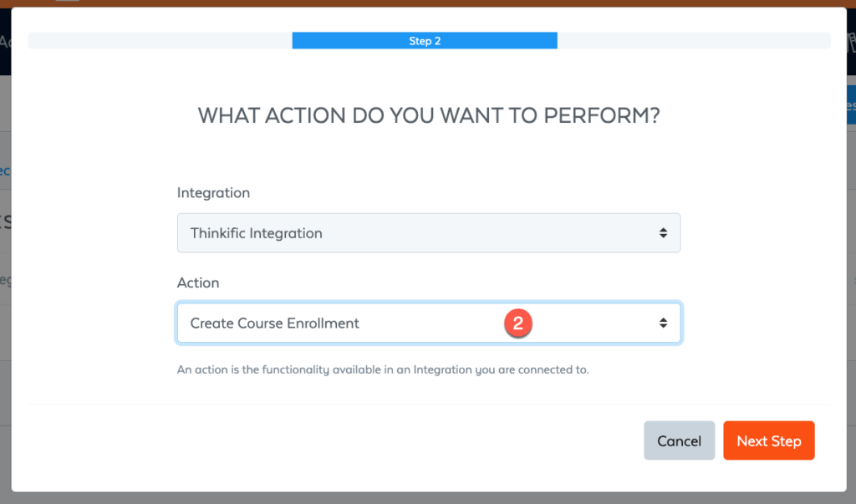Open the Thinkific Integration dropdown
This screenshot has width=856, height=504.
click(x=429, y=233)
